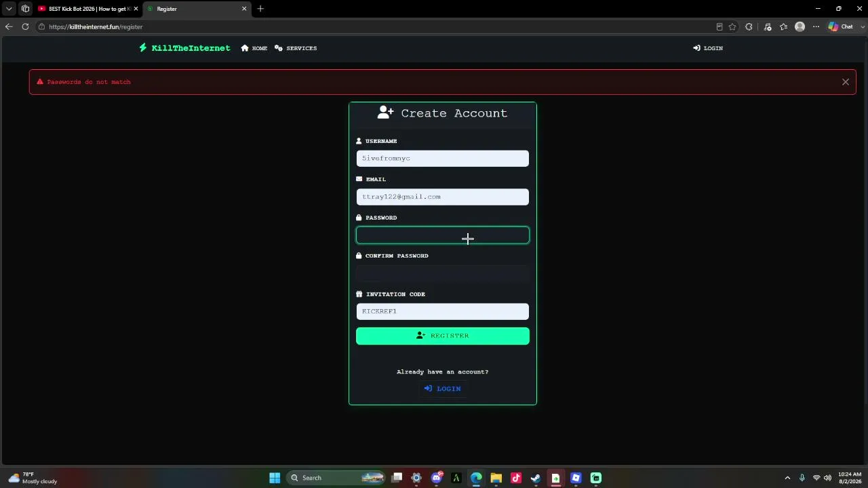
Task: Open Roblox from the taskbar
Action: [576, 478]
